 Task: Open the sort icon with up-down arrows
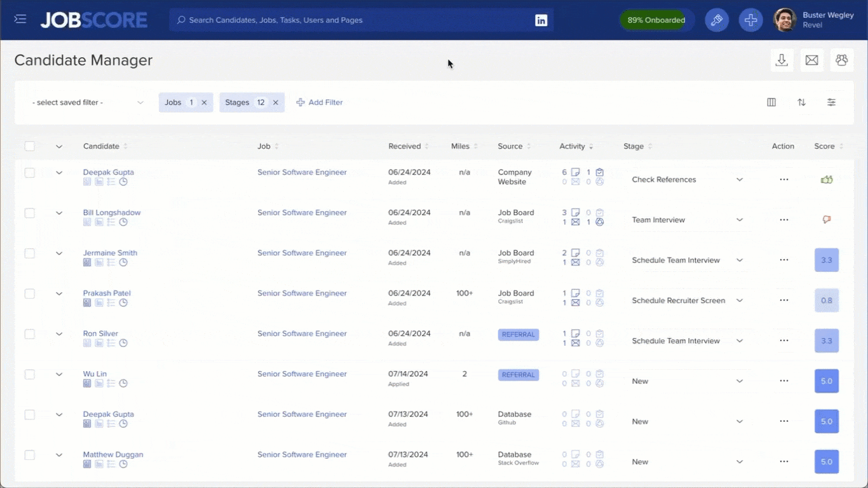point(801,102)
